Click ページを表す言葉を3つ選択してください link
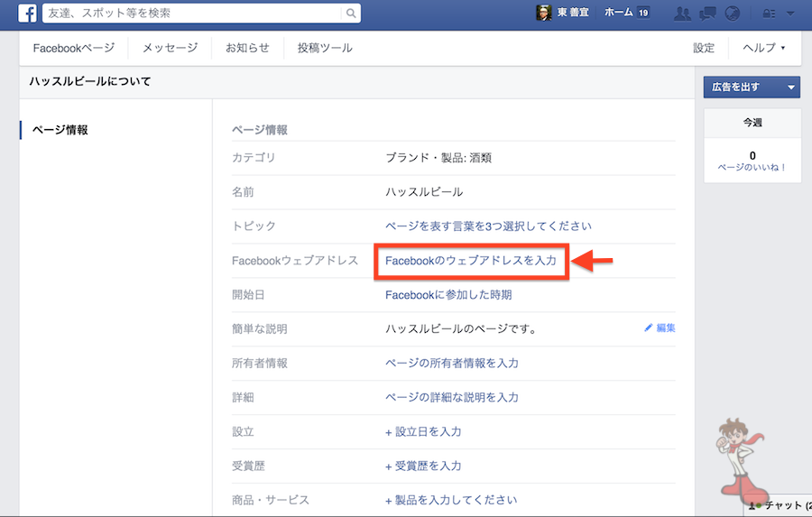812x517 pixels. (x=488, y=226)
